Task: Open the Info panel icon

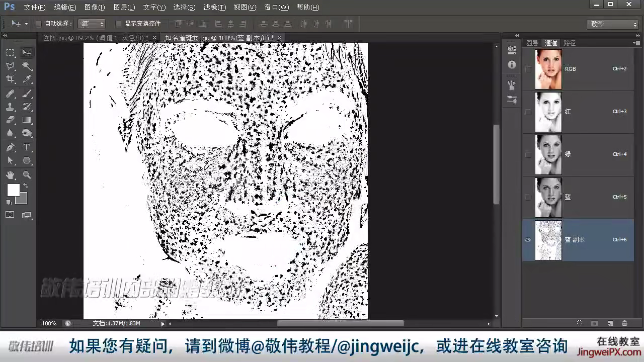Action: [512, 64]
